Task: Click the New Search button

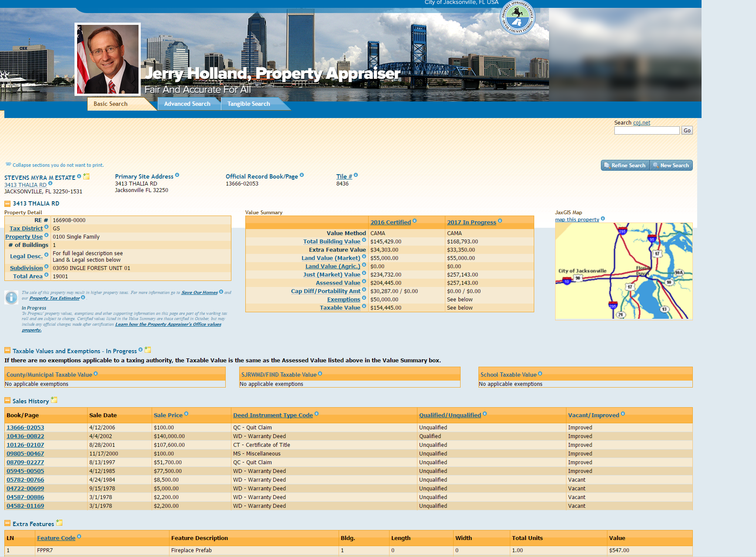Action: pos(671,165)
